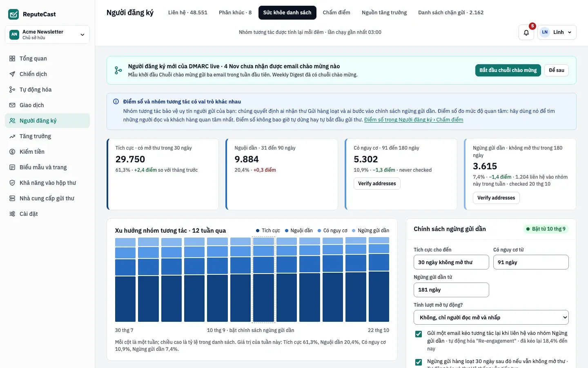Open the Nguồn tăng trưởng tab
The image size is (588, 368).
click(384, 13)
